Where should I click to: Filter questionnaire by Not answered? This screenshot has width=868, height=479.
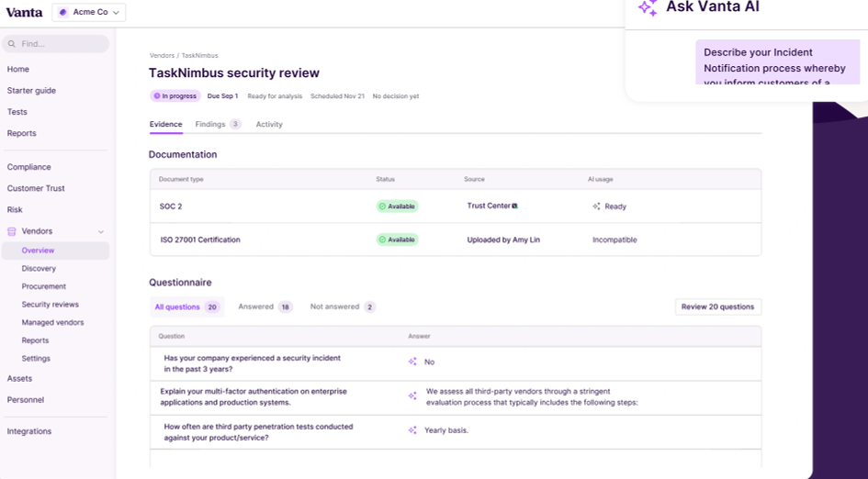(x=342, y=307)
